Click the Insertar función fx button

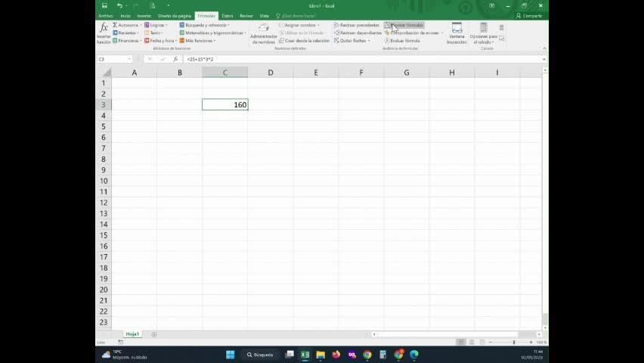[x=104, y=33]
